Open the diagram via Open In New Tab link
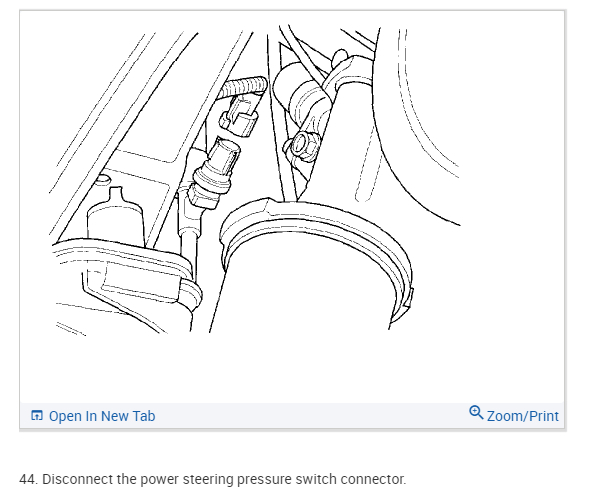The height and width of the screenshot is (499, 596). click(93, 416)
